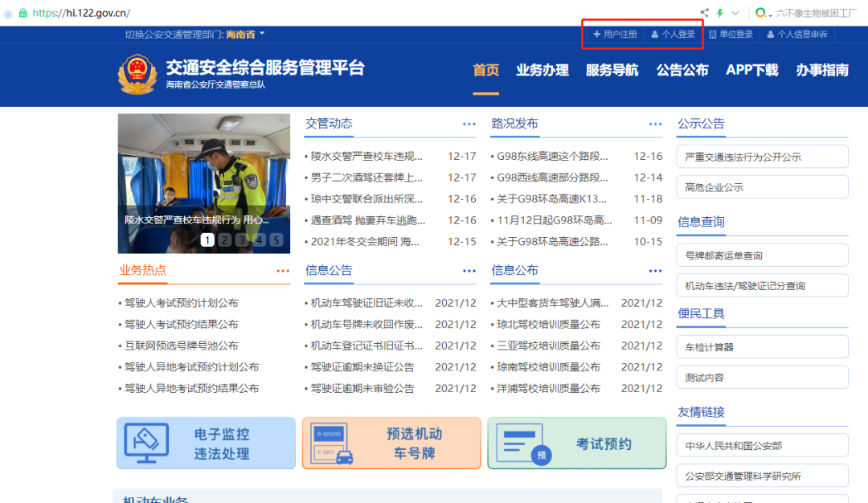Click the lightning bolt icon in the toolbar
This screenshot has width=868, height=503.
point(721,12)
